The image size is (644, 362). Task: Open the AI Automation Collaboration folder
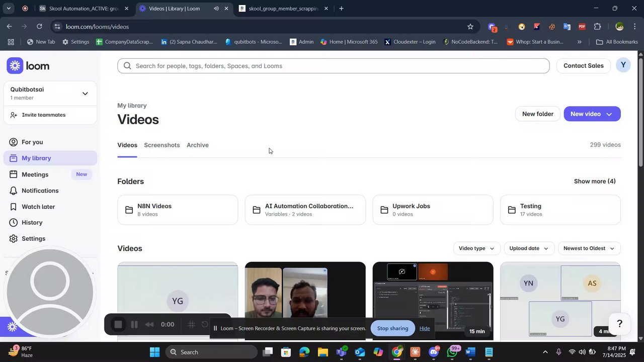[x=305, y=210]
